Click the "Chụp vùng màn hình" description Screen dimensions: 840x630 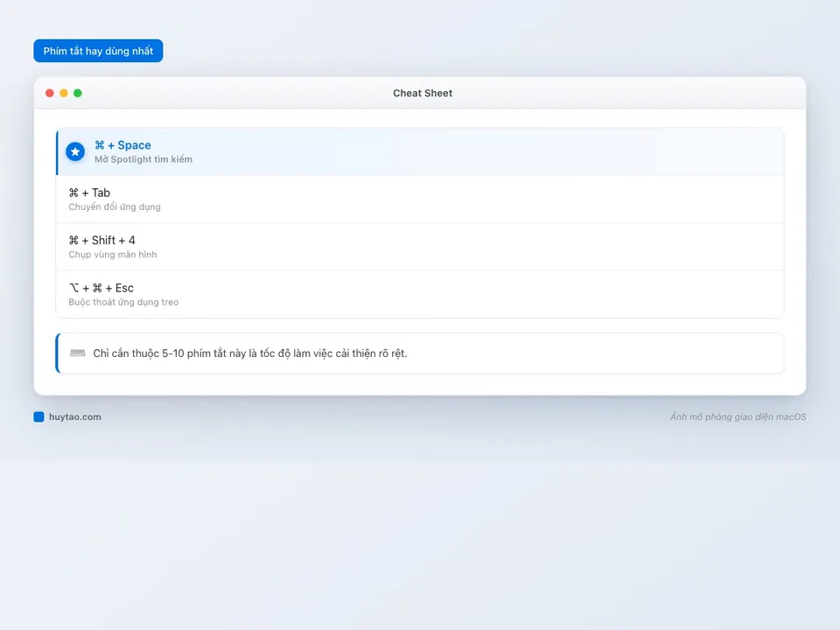113,255
